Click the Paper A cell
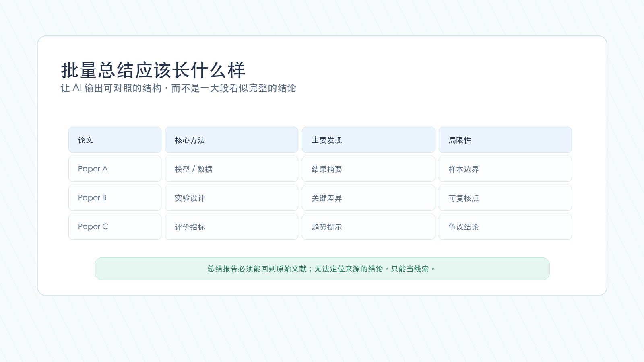Screen dimensions: 644x362 click(115, 169)
